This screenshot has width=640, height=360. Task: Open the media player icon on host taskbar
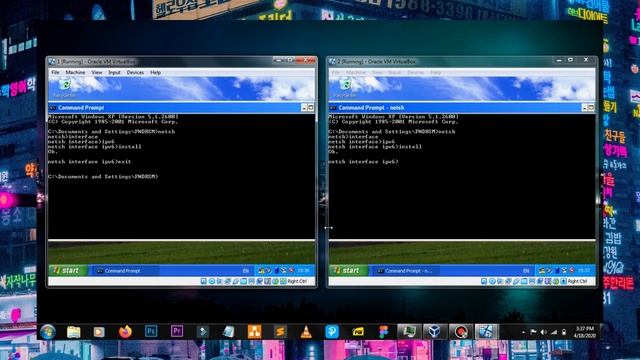click(99, 332)
